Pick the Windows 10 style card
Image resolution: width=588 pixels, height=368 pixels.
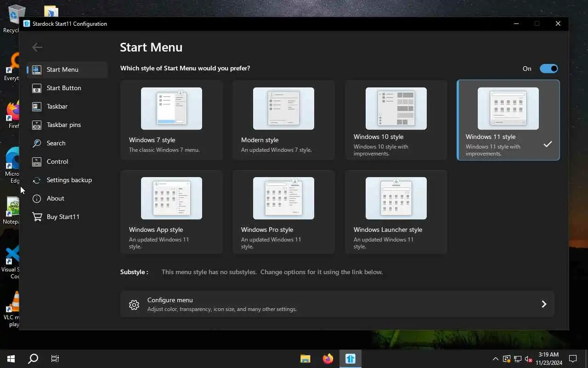coord(396,120)
